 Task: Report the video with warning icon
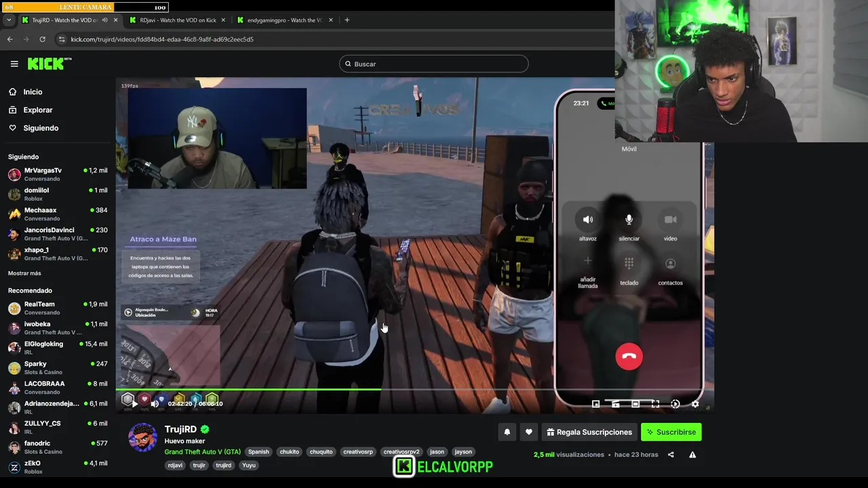692,455
